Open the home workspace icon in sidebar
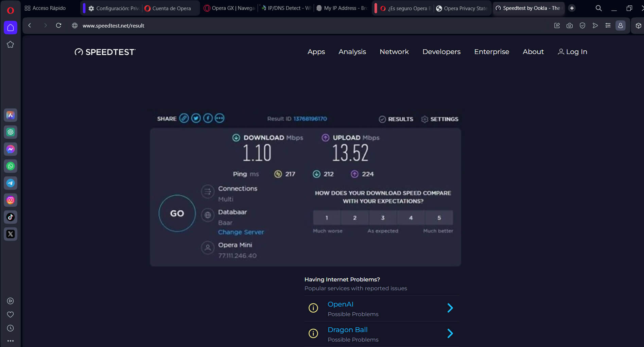Screen dimensions: 644x347 (11, 28)
